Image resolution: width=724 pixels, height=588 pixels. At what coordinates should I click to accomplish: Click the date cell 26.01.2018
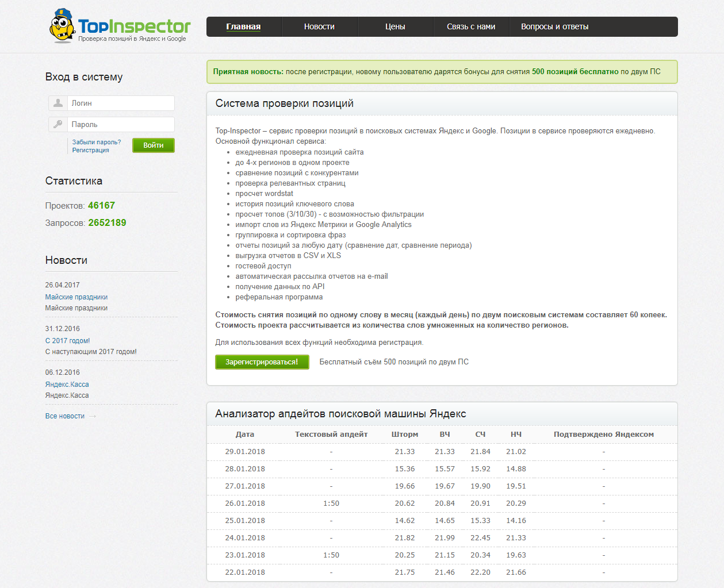[245, 504]
